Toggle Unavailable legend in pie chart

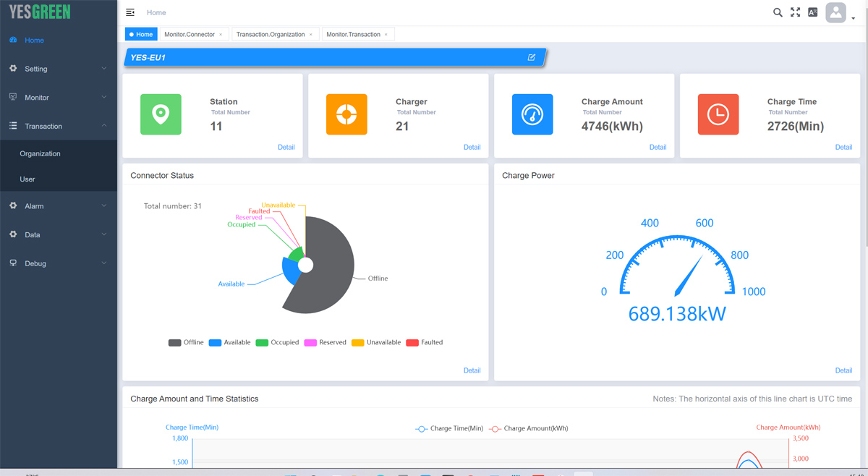click(376, 342)
